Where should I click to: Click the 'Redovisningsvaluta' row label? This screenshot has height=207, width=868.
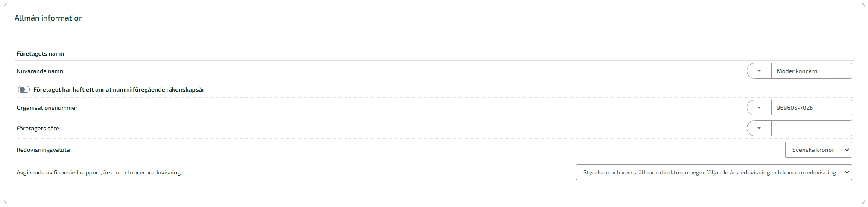tap(43, 150)
